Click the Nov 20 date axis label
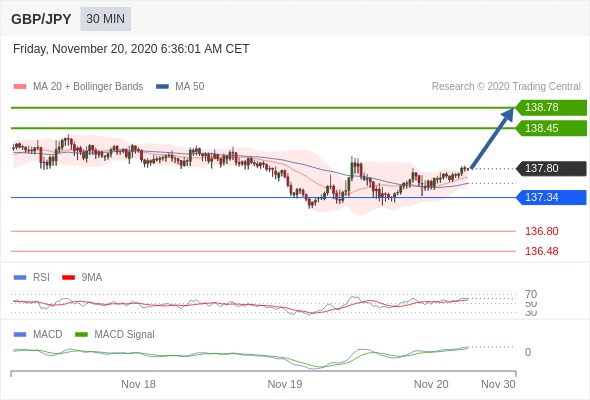 coord(431,384)
